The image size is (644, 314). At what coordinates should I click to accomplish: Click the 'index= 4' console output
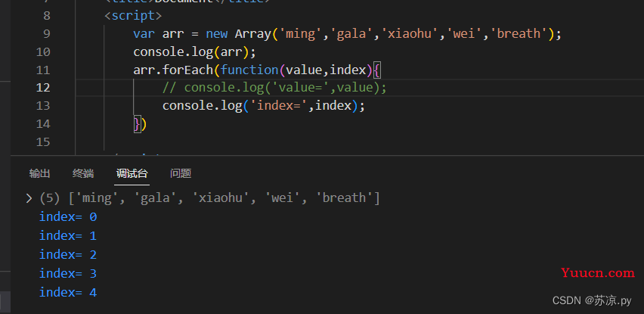68,292
